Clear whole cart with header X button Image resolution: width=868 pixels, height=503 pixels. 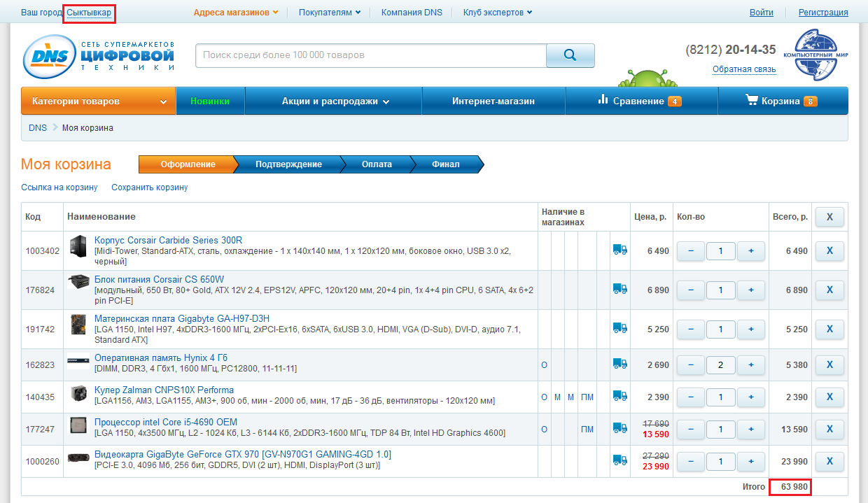829,217
